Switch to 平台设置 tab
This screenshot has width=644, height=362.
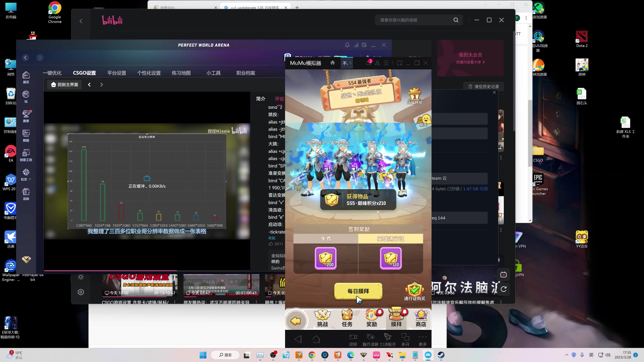pos(116,73)
